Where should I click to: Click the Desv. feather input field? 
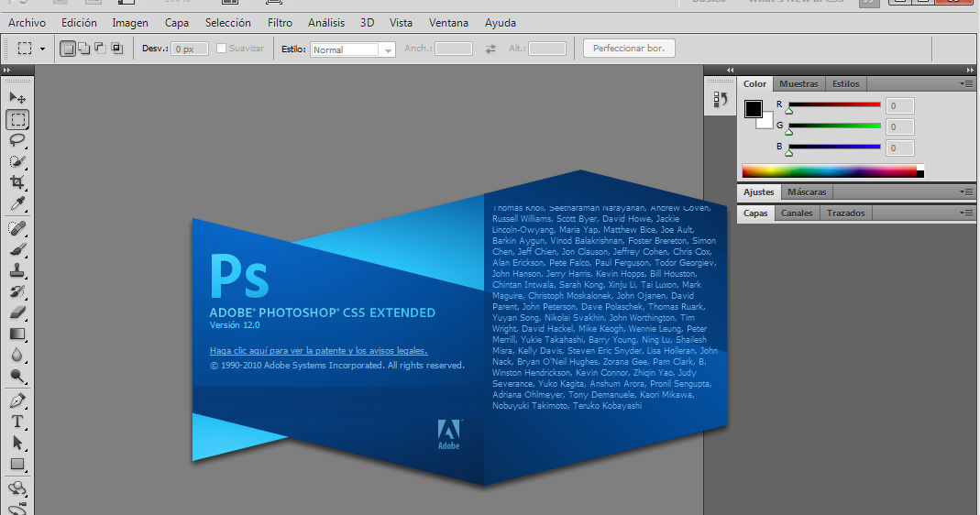[x=190, y=49]
